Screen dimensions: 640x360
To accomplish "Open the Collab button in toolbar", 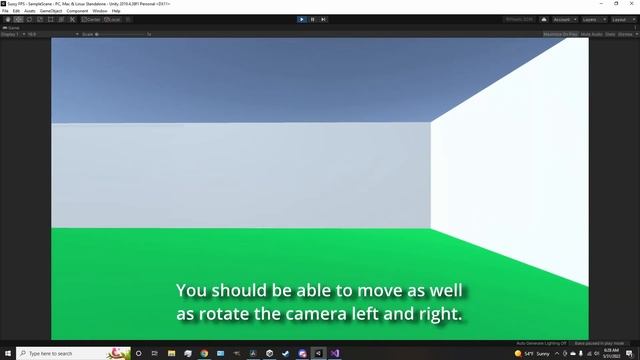I will [519, 20].
